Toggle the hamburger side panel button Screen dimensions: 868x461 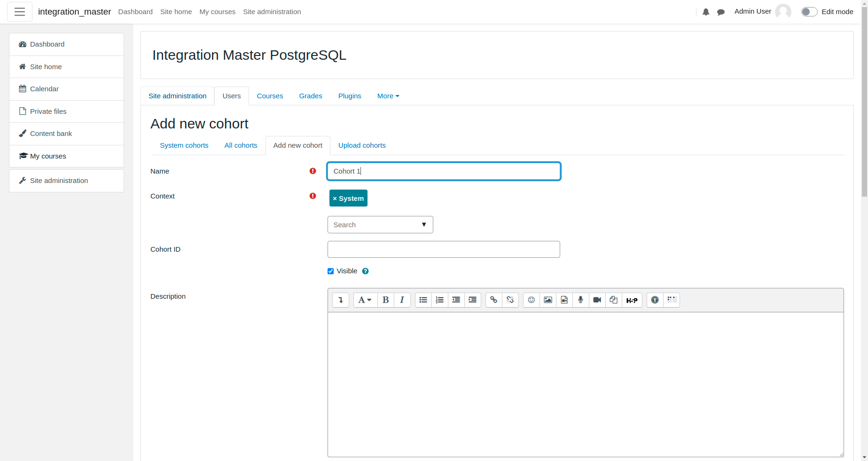[20, 12]
